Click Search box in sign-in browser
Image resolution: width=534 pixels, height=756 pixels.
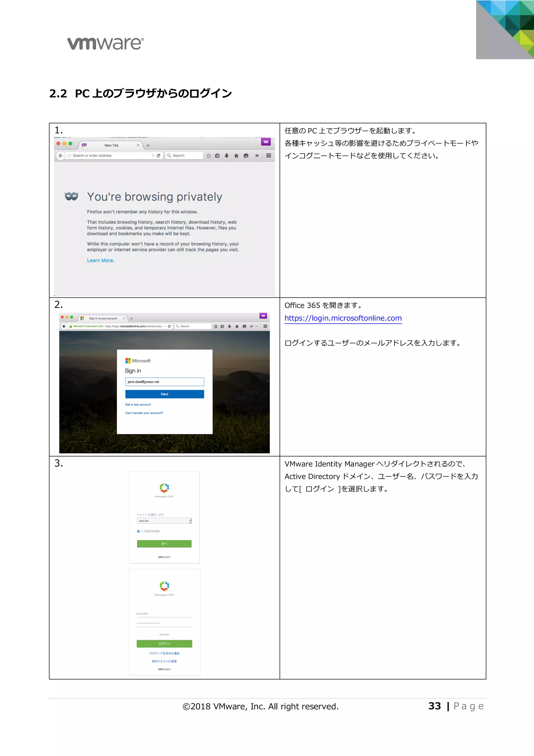193,326
